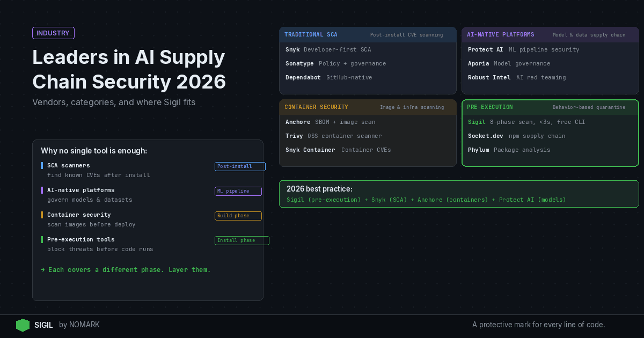This screenshot has width=644, height=338.
Task: Toggle the ML pipeline phase tag
Action: click(238, 191)
